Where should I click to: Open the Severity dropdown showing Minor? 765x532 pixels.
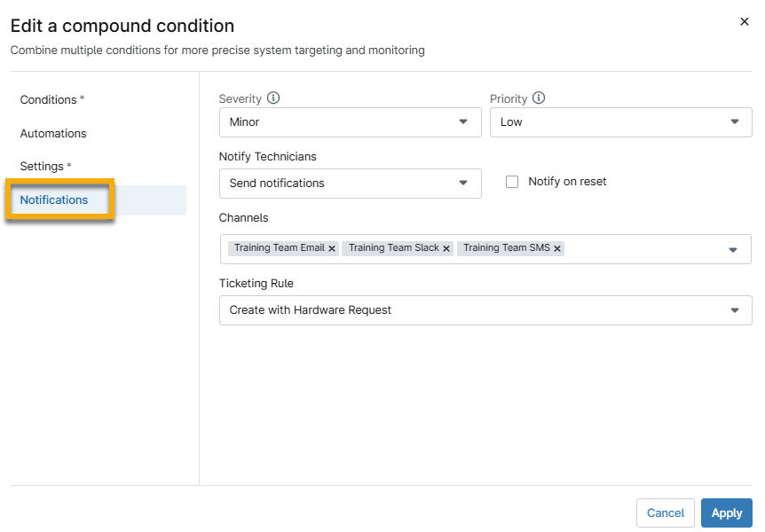[350, 121]
